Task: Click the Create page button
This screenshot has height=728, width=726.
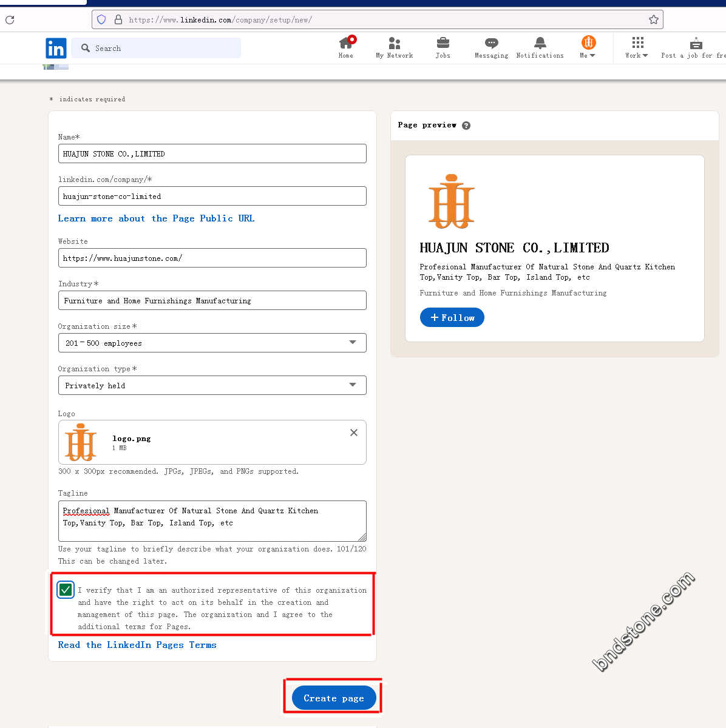Action: click(334, 698)
